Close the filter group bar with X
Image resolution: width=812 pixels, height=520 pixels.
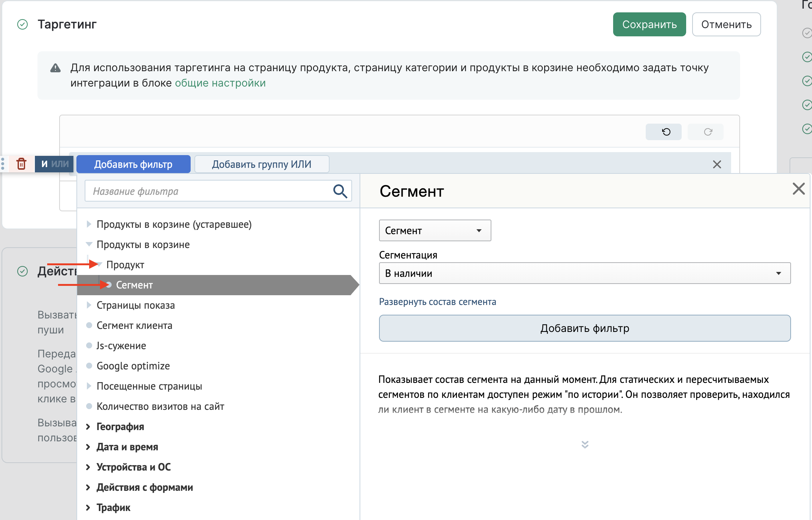[717, 164]
